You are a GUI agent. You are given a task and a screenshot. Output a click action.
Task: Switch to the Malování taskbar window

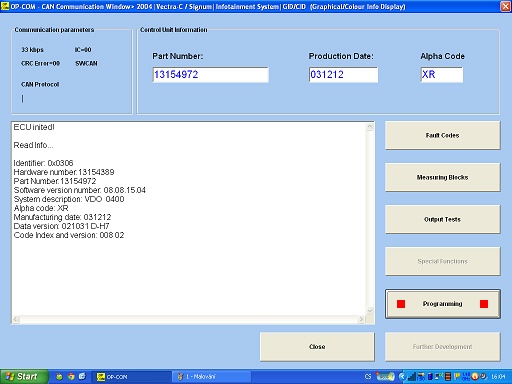tap(212, 377)
